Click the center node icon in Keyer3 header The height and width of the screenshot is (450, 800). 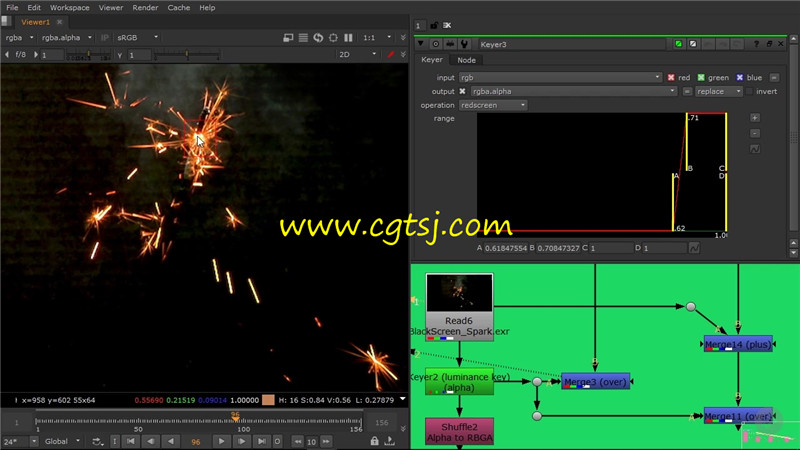click(x=435, y=44)
